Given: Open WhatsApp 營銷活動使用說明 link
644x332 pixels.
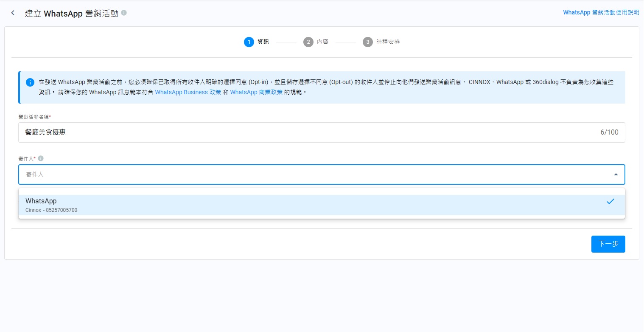Looking at the screenshot, I should (601, 13).
